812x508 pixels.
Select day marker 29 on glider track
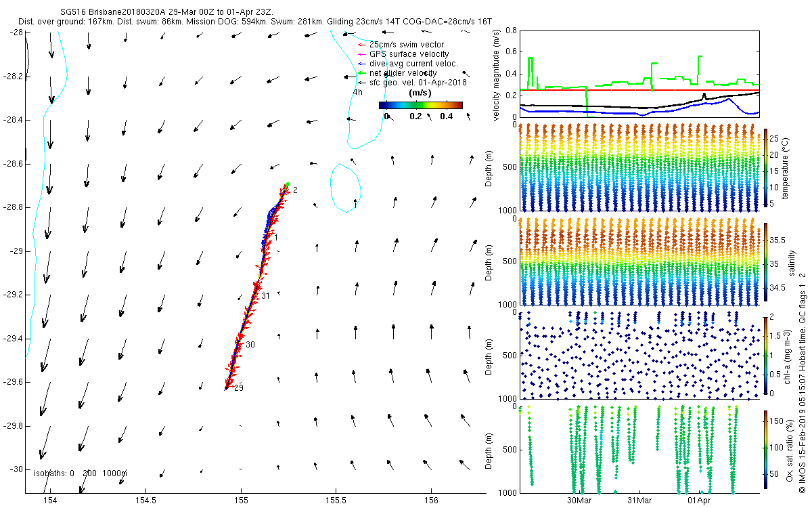tap(238, 388)
